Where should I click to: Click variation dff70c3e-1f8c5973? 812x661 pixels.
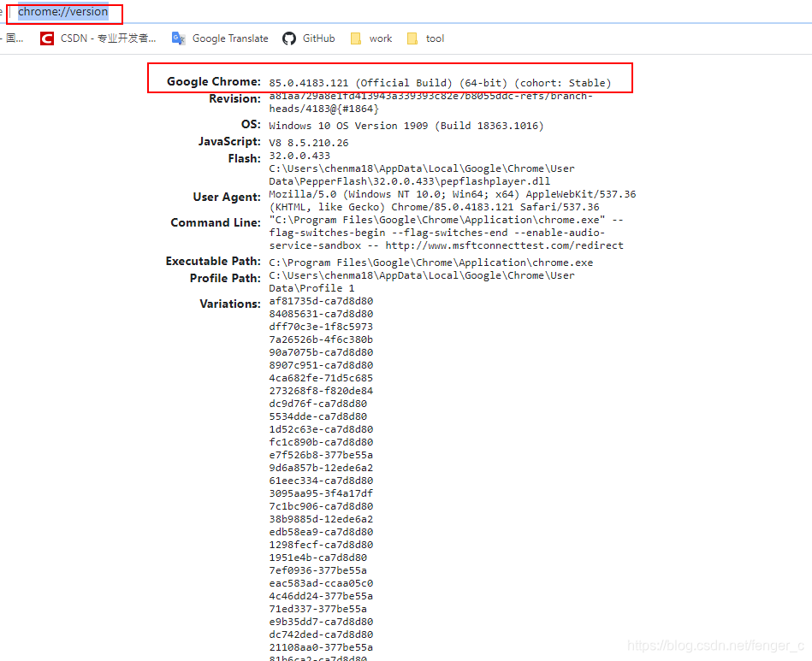(x=321, y=327)
